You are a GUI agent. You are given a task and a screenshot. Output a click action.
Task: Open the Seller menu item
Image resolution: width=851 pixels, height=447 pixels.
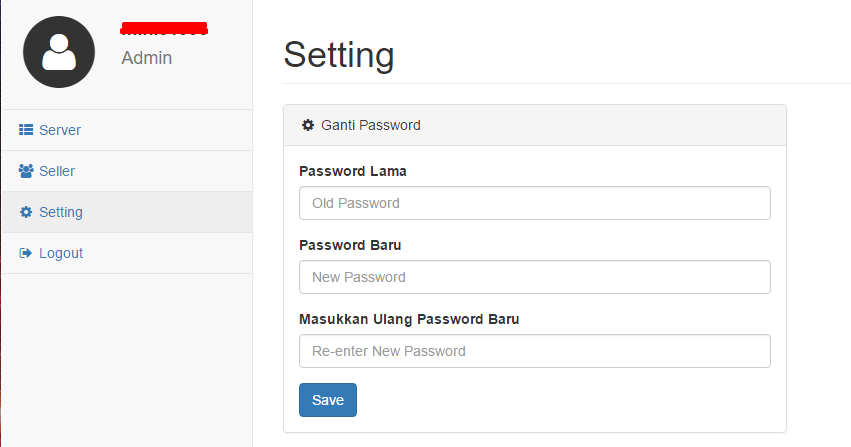(127, 171)
